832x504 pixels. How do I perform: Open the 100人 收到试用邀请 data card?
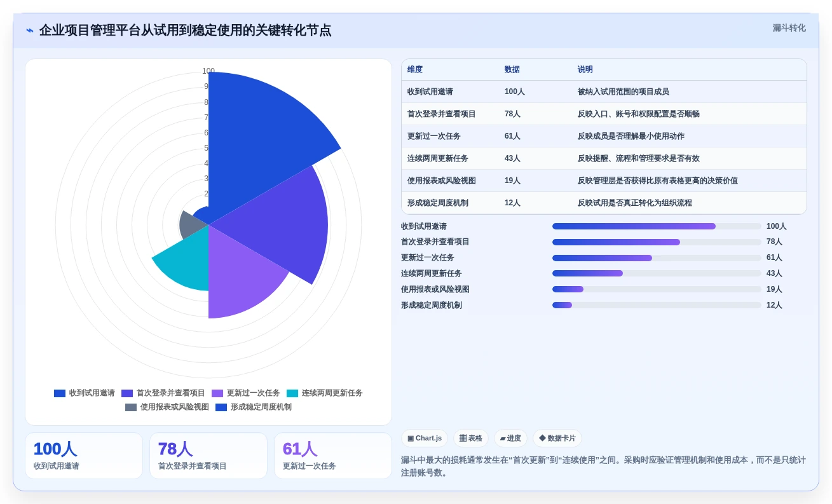point(84,456)
